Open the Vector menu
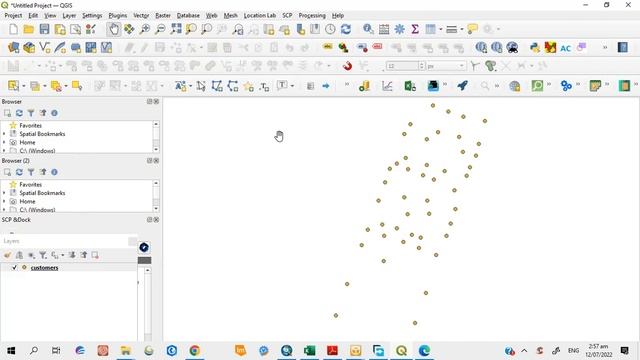Image resolution: width=640 pixels, height=360 pixels. (x=141, y=16)
